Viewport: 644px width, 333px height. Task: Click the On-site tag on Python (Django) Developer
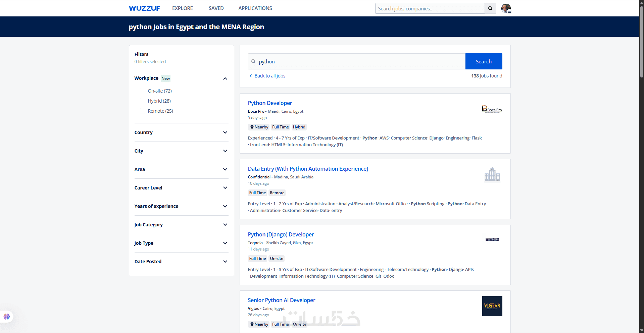(x=277, y=259)
